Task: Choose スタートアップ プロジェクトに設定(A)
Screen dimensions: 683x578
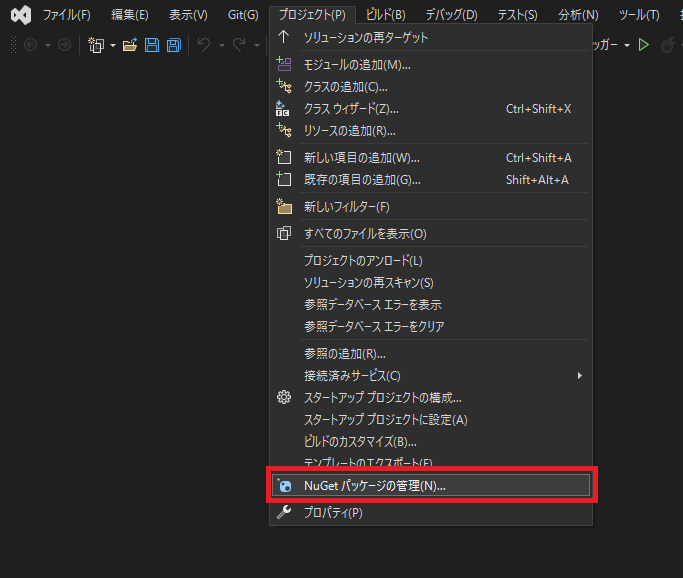Action: coord(385,420)
